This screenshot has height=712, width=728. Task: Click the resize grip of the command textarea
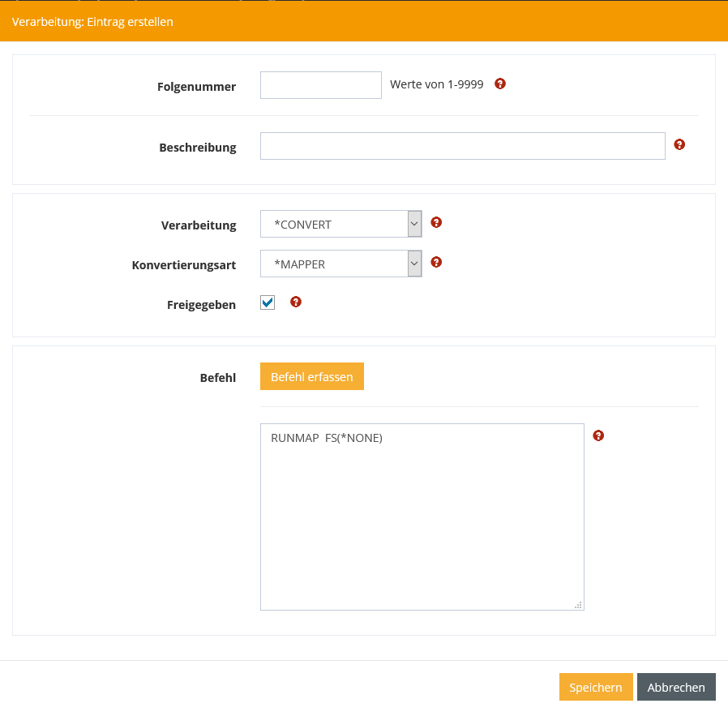click(x=578, y=604)
